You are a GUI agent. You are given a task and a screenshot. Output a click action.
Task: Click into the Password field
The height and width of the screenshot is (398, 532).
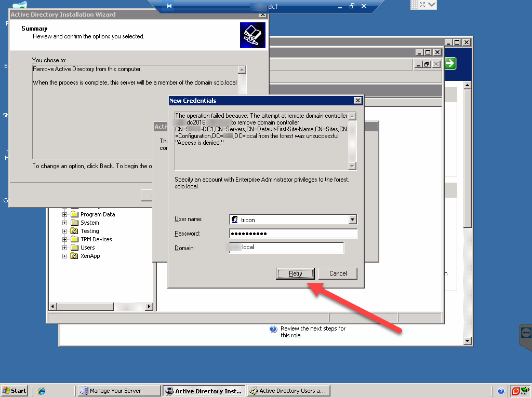(x=293, y=234)
